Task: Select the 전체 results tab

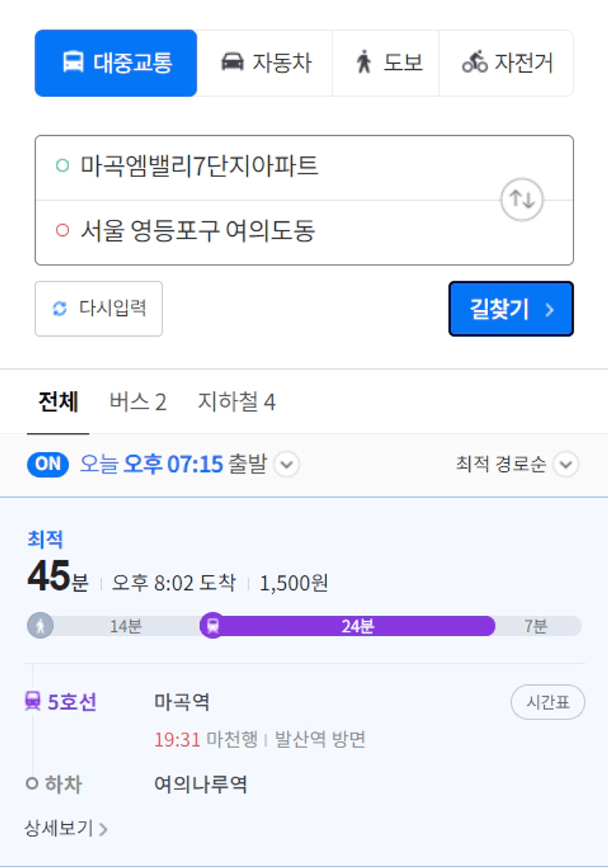Action: [x=58, y=402]
